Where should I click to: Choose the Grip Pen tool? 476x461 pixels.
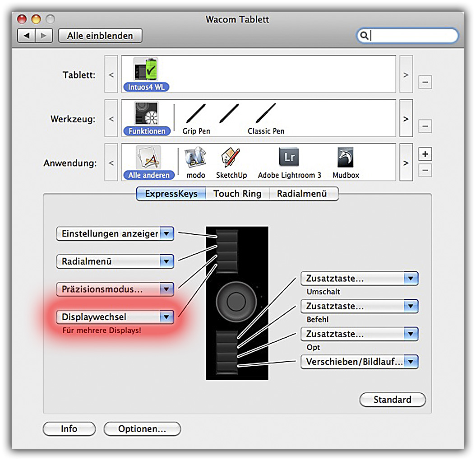tap(196, 116)
